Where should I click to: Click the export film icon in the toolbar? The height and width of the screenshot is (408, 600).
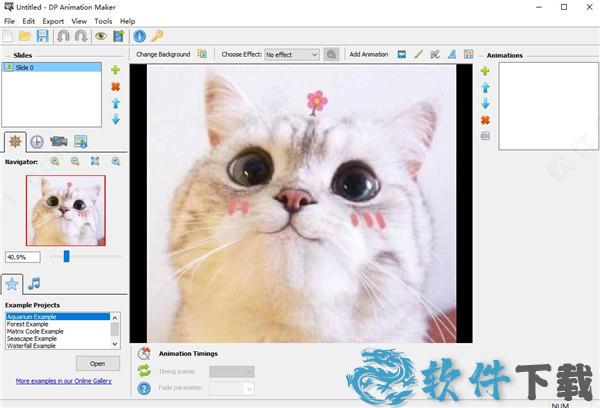point(119,36)
